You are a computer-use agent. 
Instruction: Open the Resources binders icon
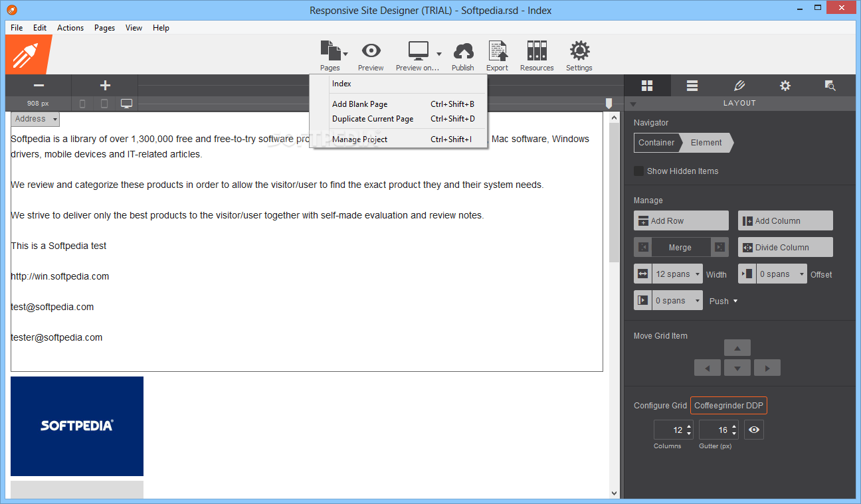coord(537,50)
